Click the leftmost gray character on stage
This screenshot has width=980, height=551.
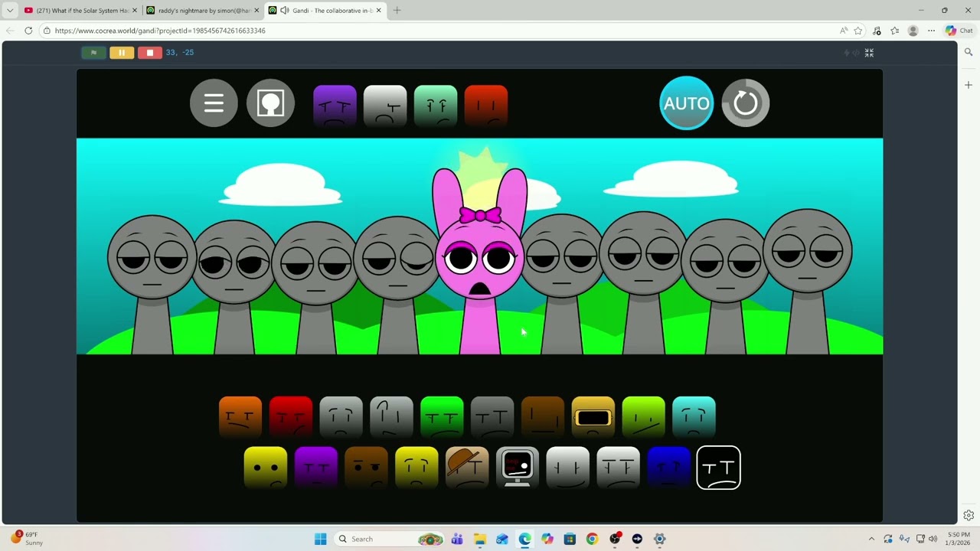[x=152, y=283]
